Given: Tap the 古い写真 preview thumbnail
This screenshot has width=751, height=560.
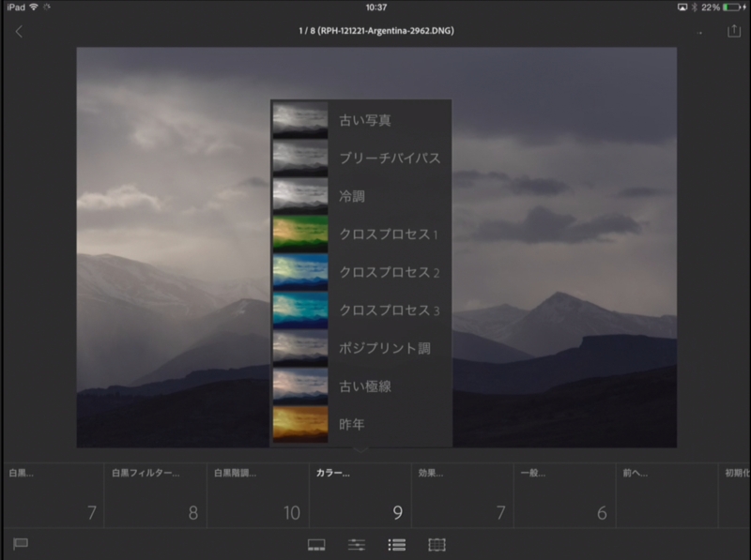Looking at the screenshot, I should click(x=300, y=120).
